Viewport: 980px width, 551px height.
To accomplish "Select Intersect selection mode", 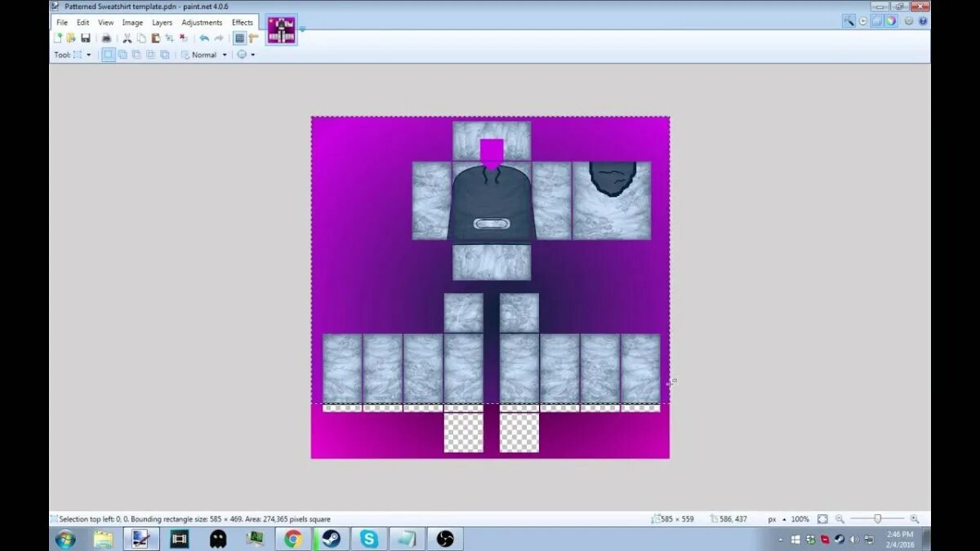I will (x=150, y=55).
